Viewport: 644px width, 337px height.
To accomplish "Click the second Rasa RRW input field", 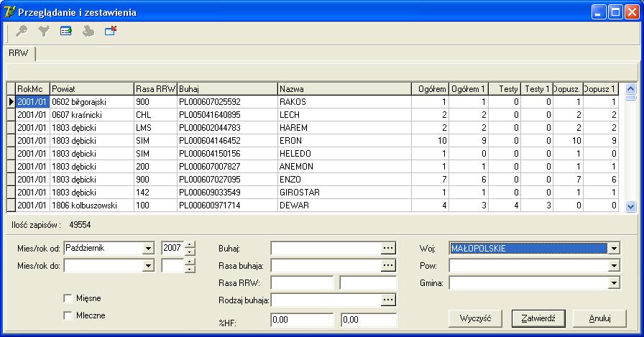I will coord(369,283).
